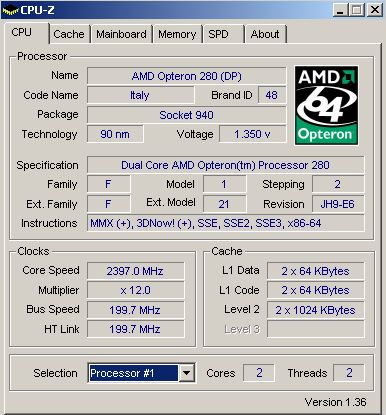
Task: Click the Clocks group heading
Action: click(33, 251)
